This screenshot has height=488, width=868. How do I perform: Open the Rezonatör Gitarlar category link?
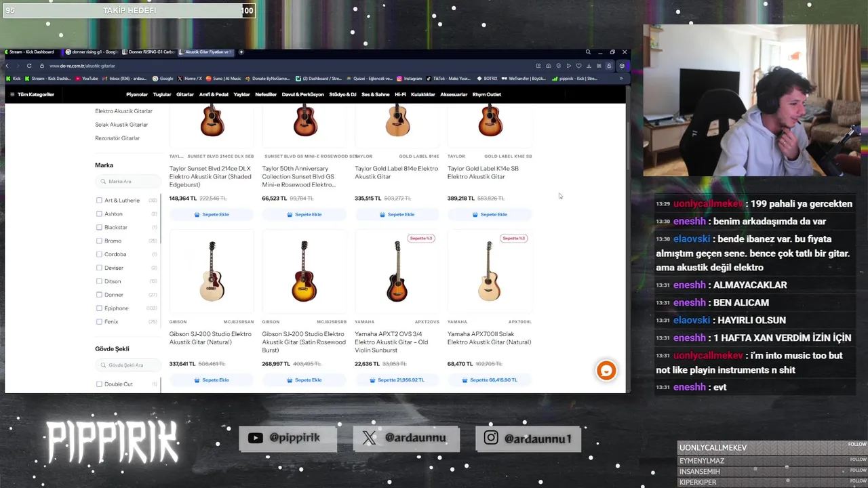[117, 138]
